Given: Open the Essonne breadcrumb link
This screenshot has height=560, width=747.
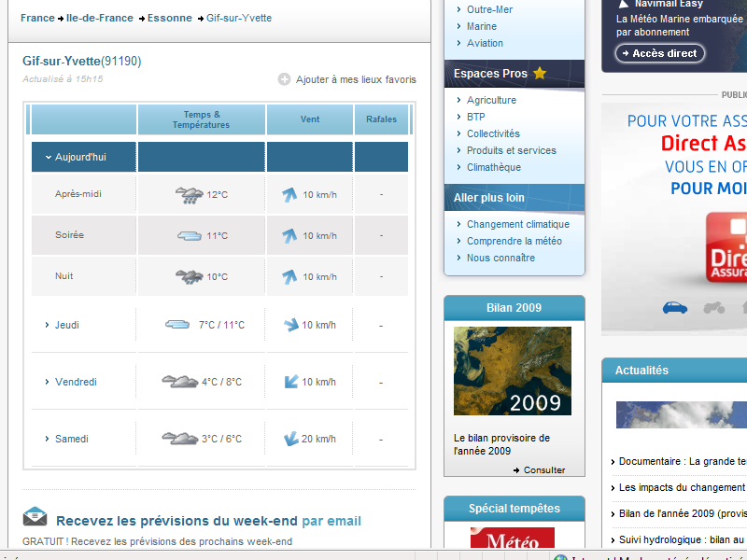Looking at the screenshot, I should [x=169, y=18].
